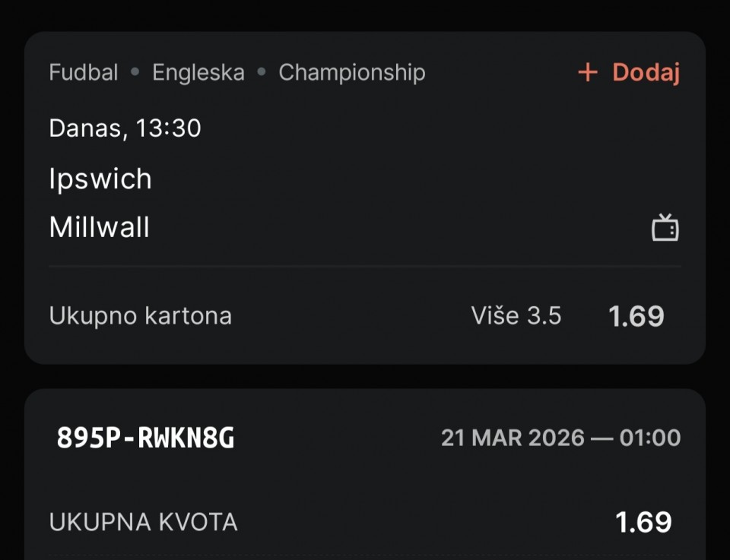Go to the Championship league
This screenshot has height=560, width=730.
click(x=352, y=73)
